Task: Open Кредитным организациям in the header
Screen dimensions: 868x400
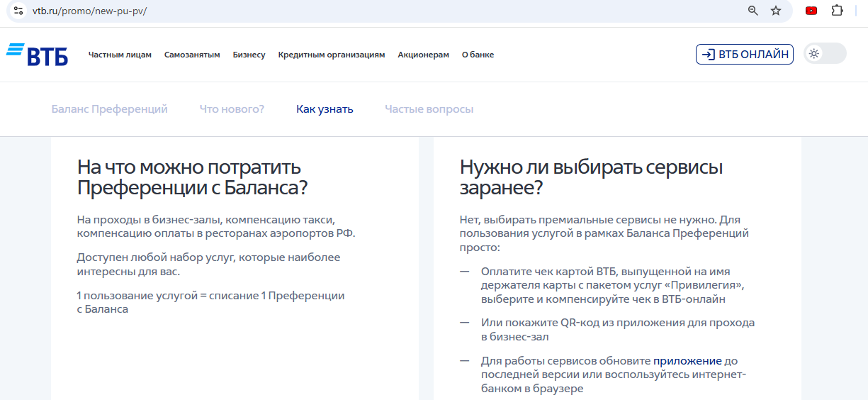Action: pyautogui.click(x=331, y=55)
